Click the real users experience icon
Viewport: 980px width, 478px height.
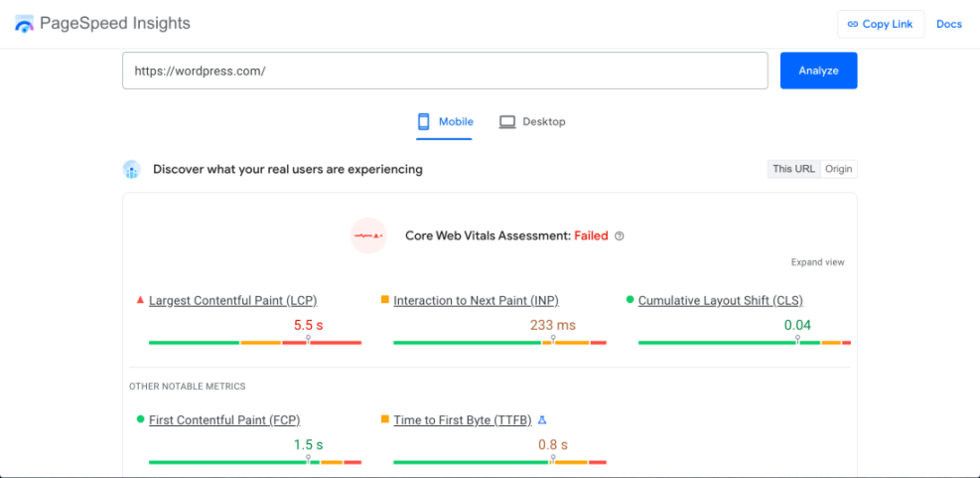pos(132,170)
